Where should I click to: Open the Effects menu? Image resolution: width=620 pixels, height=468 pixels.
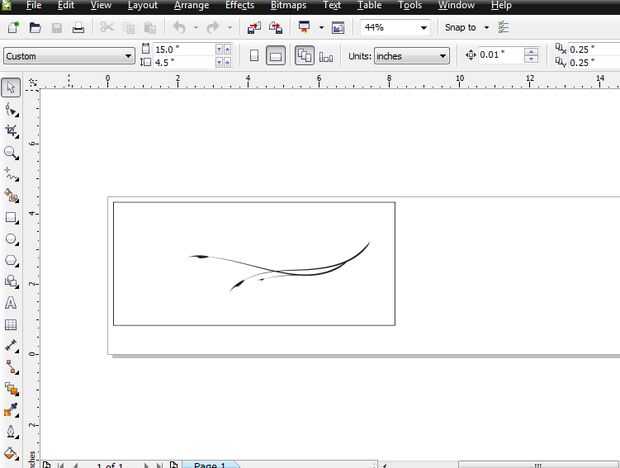(240, 6)
